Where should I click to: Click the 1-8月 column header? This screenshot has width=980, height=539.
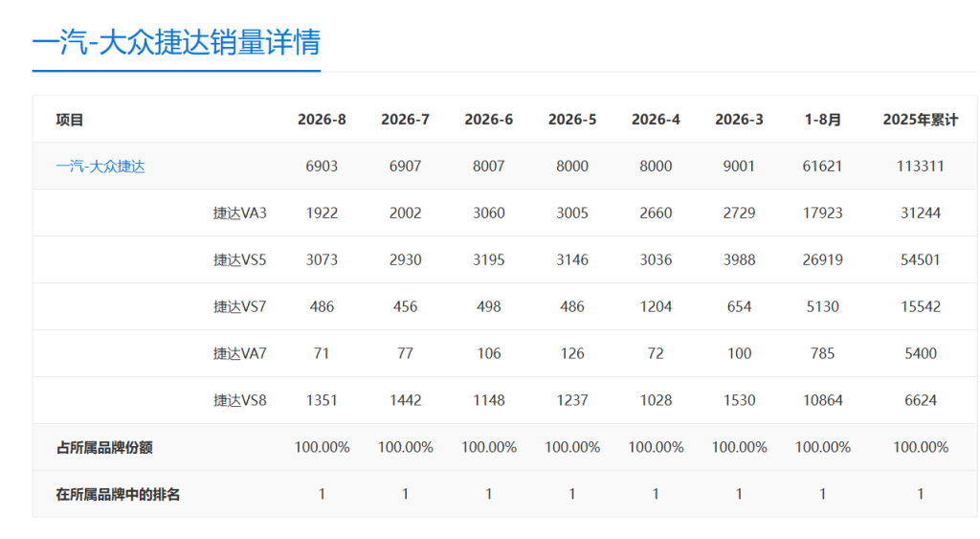pyautogui.click(x=822, y=120)
